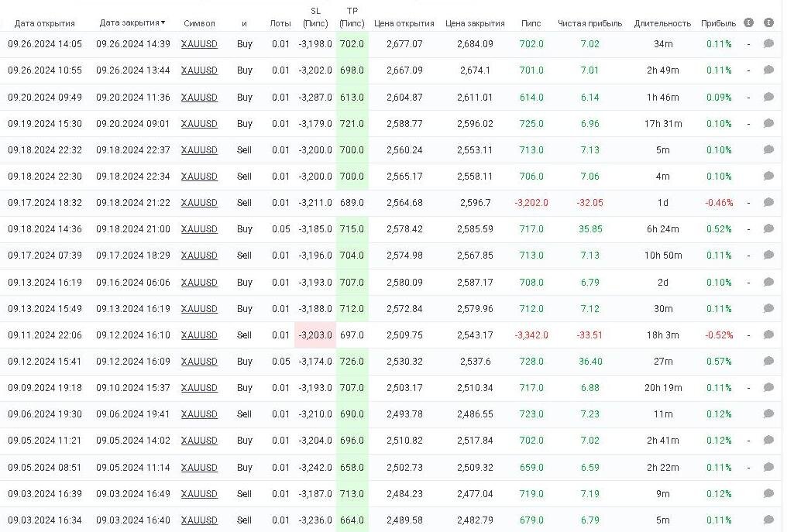Open comment bubble for trade opened 09.18.2024 14:36

(768, 228)
